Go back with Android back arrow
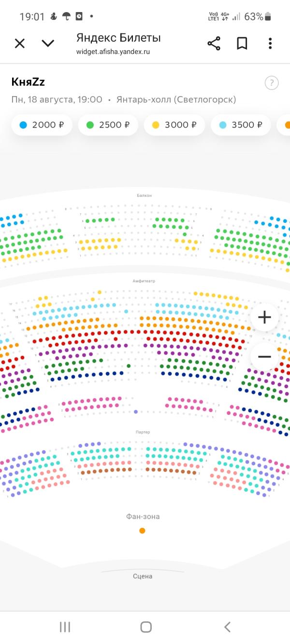The height and width of the screenshot is (644, 290). [227, 627]
